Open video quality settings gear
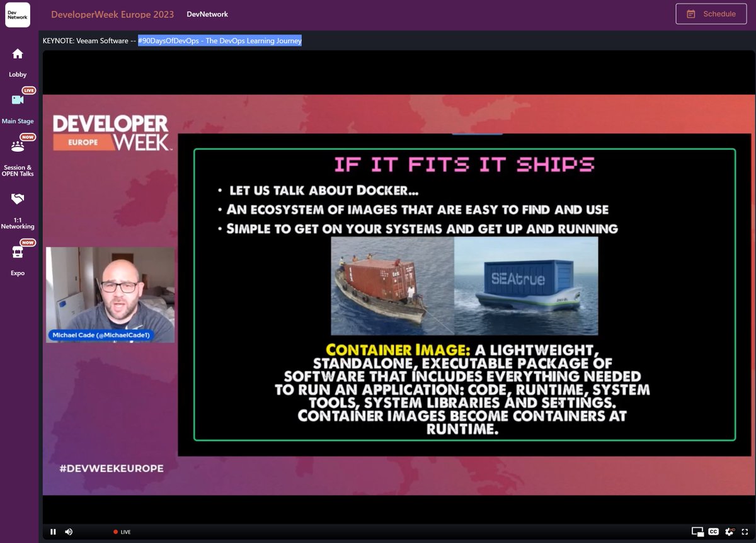This screenshot has width=756, height=543. (730, 532)
